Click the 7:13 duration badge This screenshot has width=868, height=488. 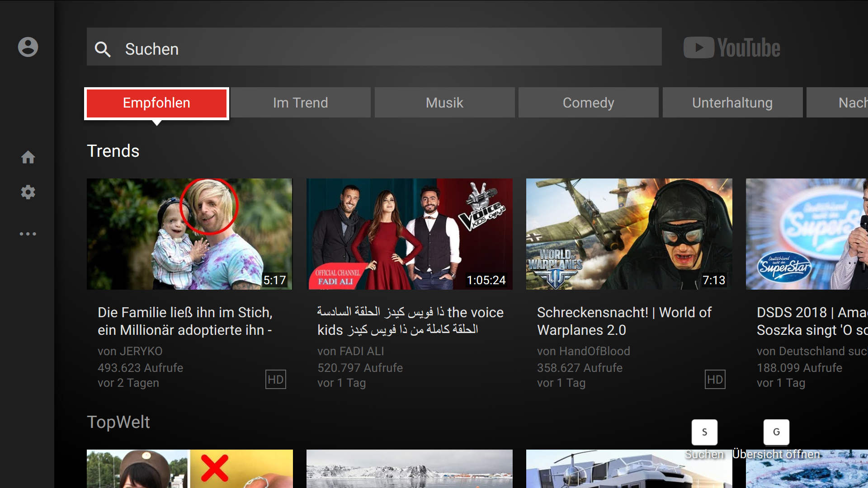coord(714,280)
